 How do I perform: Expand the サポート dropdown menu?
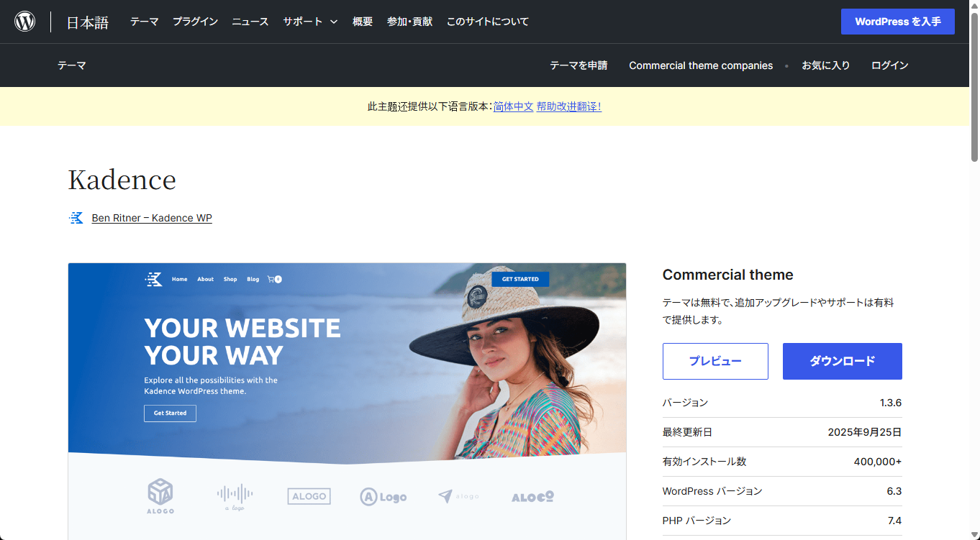click(x=310, y=22)
